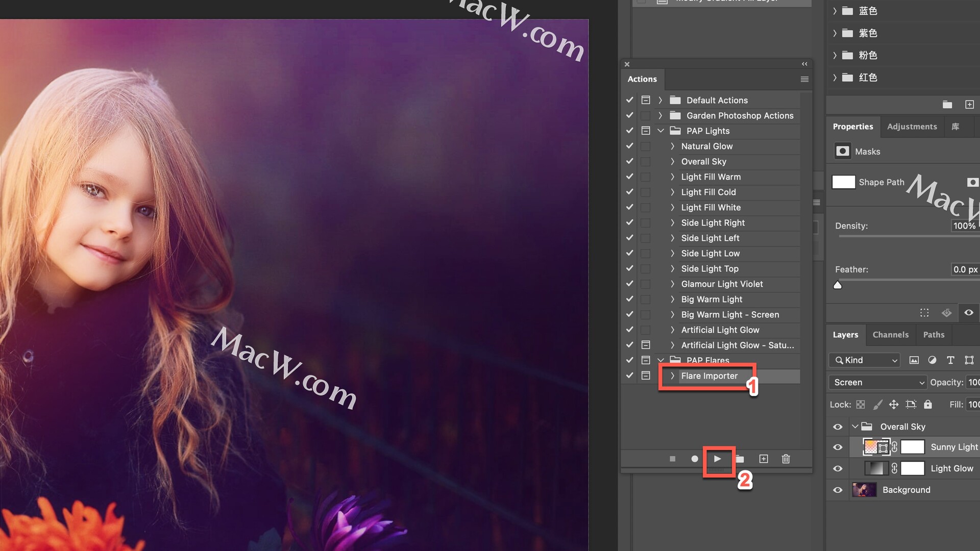Click the Begin recording circle icon

pyautogui.click(x=694, y=459)
